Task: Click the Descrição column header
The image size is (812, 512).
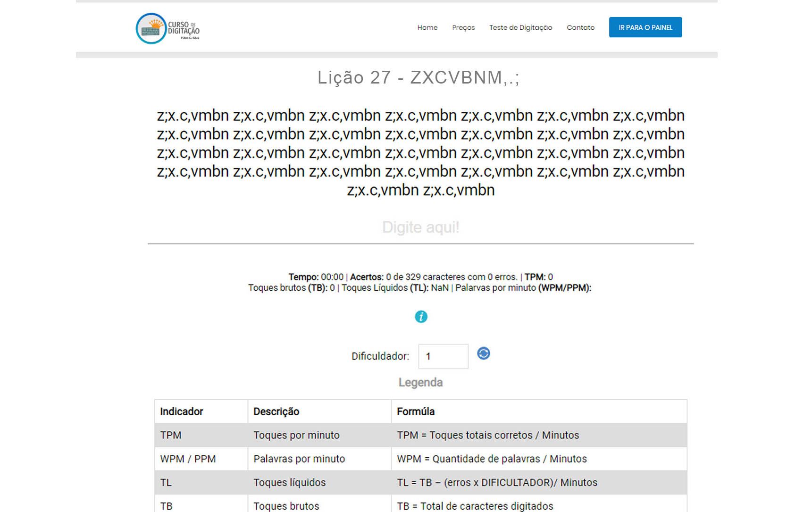Action: click(x=276, y=411)
